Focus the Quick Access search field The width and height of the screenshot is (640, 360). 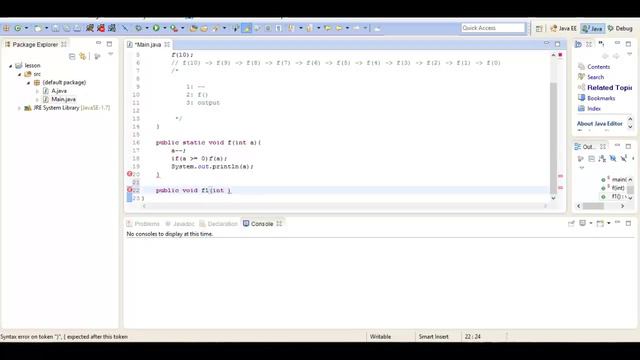(493, 28)
